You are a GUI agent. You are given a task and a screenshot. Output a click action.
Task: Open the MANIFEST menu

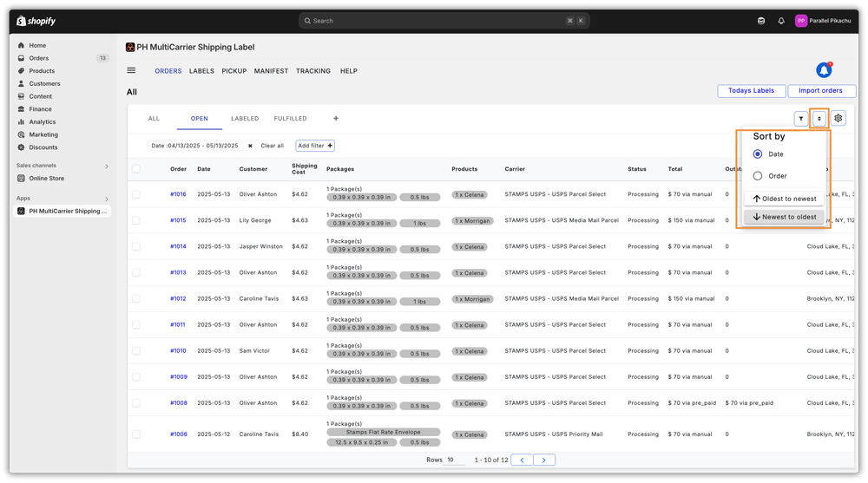(x=271, y=71)
